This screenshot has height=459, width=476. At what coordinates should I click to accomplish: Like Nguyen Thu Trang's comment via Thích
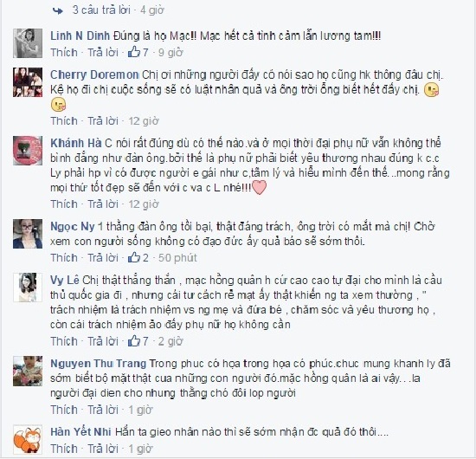click(64, 410)
